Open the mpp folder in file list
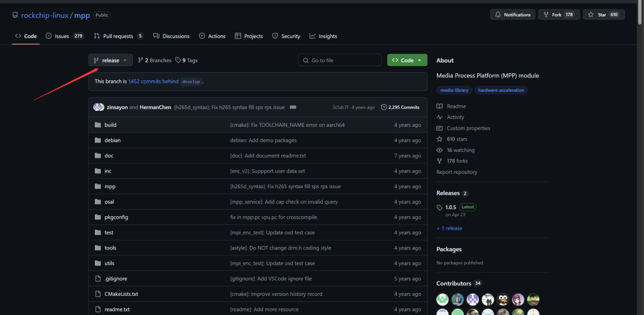The image size is (644, 315). (110, 186)
